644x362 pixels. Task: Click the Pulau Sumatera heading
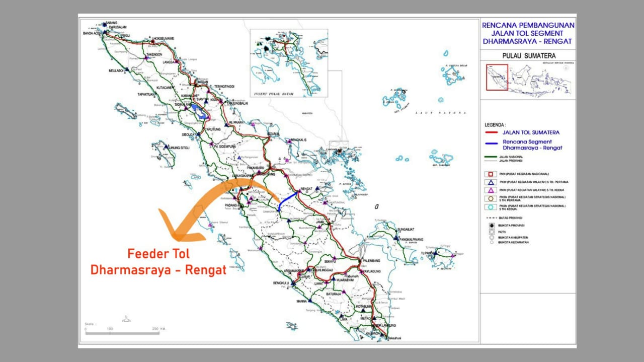coord(528,55)
